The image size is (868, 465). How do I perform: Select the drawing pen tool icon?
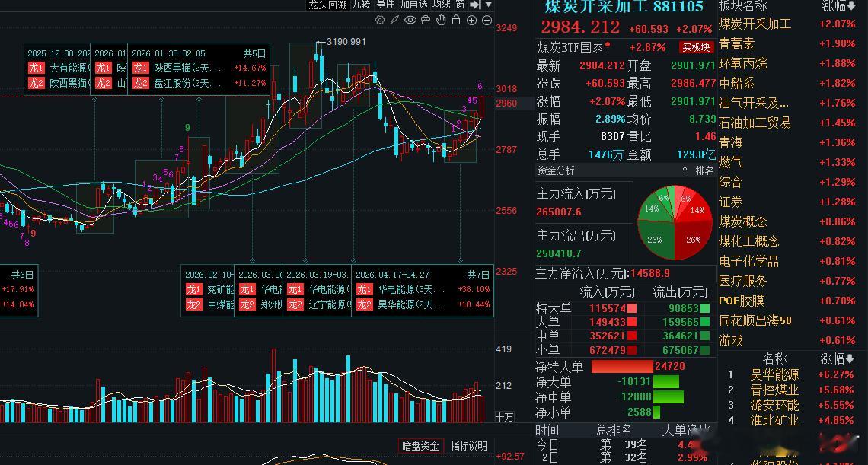point(395,20)
